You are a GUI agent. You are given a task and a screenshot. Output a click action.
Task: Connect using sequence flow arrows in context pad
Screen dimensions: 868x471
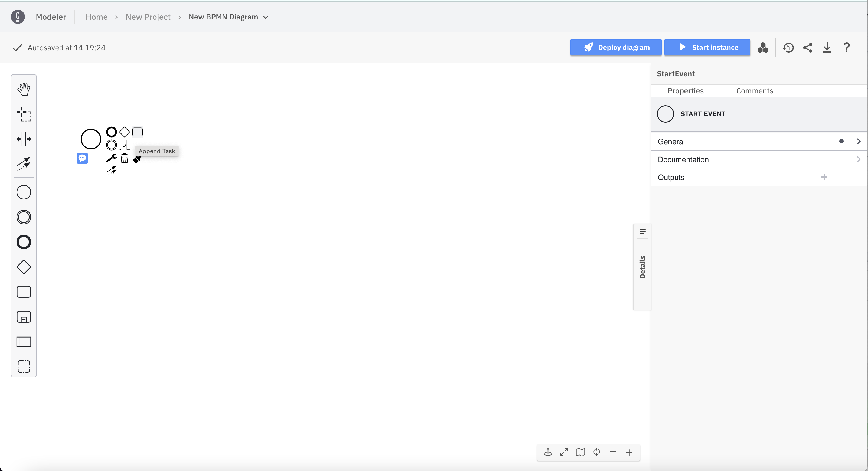pos(112,171)
